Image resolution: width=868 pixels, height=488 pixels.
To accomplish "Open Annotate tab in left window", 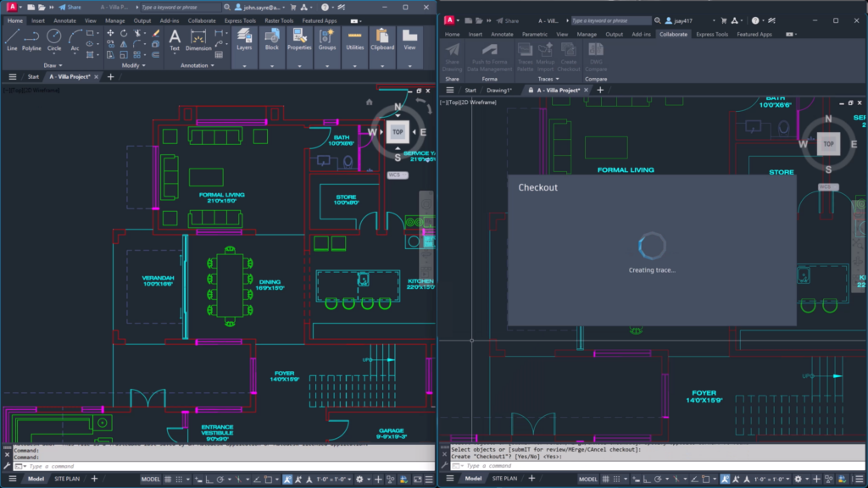I will point(64,20).
